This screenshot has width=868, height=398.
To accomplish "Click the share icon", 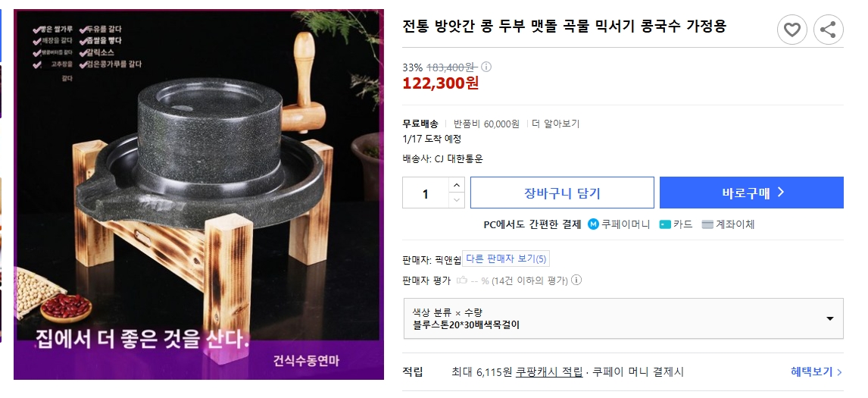I will [828, 30].
